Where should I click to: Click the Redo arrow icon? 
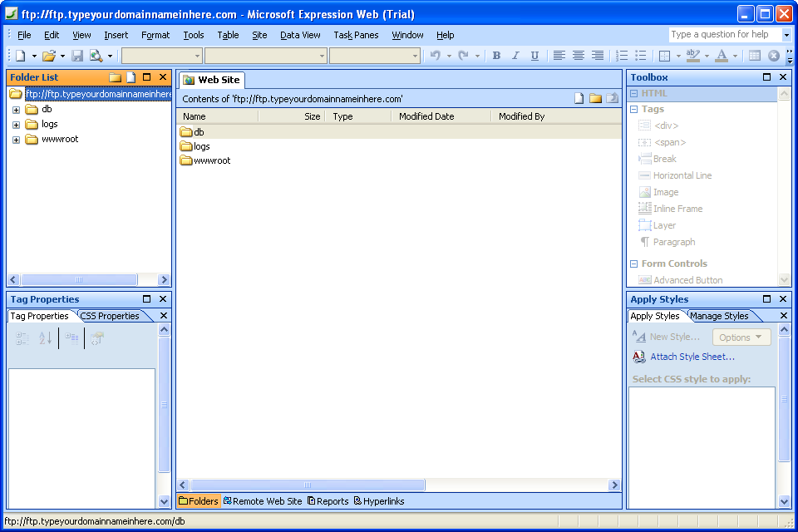(x=463, y=56)
